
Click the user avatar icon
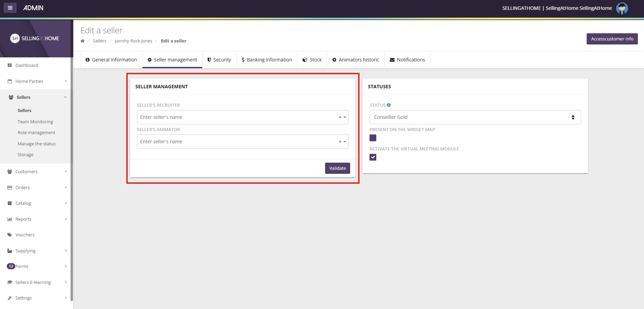(622, 8)
